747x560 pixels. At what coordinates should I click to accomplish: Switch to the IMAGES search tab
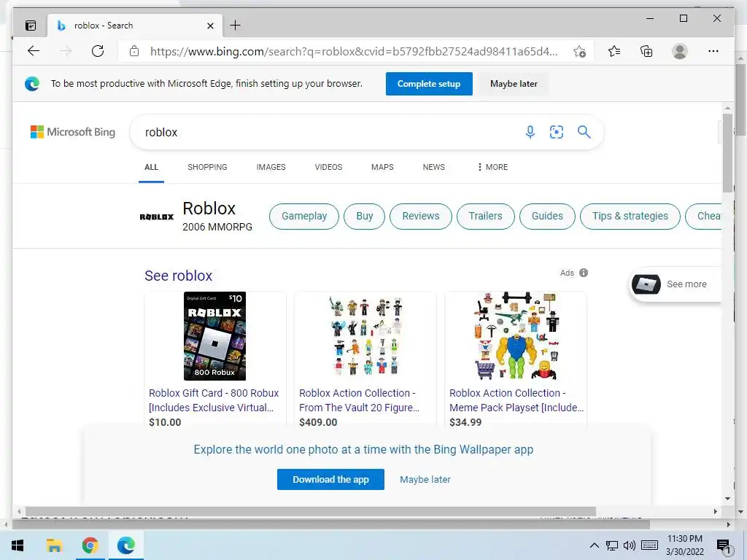click(x=271, y=167)
